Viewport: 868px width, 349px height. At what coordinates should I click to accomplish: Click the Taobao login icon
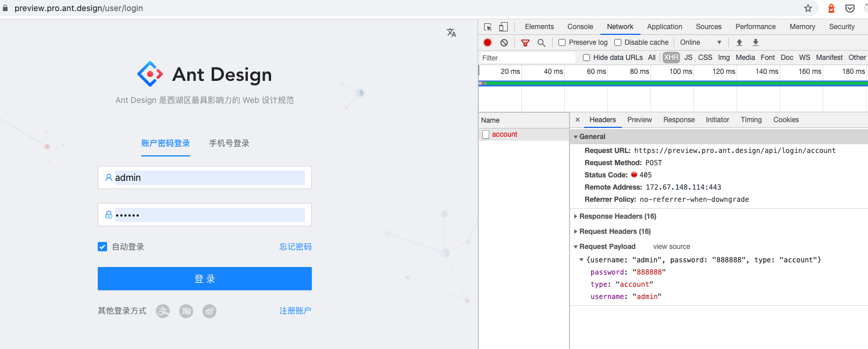click(x=186, y=311)
